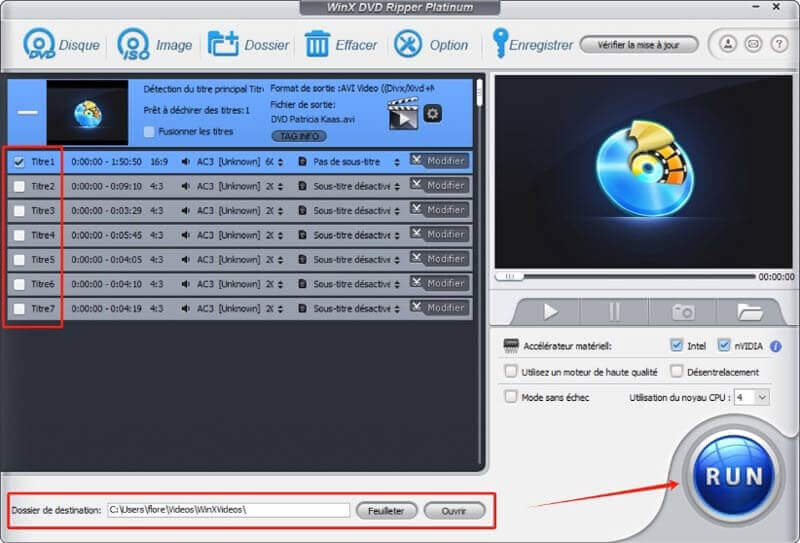
Task: Select the 0:00:00 - 0:04:19 duration text
Action: (107, 309)
